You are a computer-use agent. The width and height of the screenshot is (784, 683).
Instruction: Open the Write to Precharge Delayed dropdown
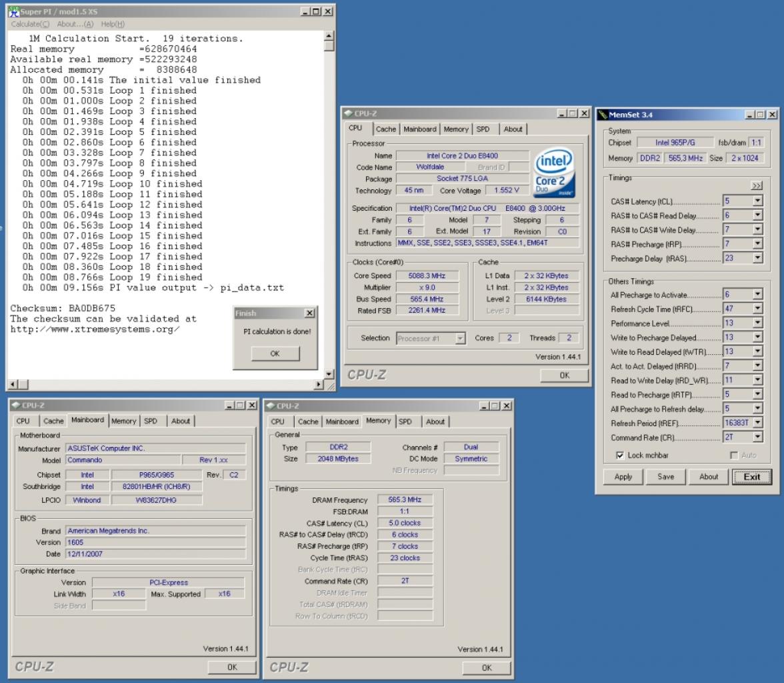(757, 337)
